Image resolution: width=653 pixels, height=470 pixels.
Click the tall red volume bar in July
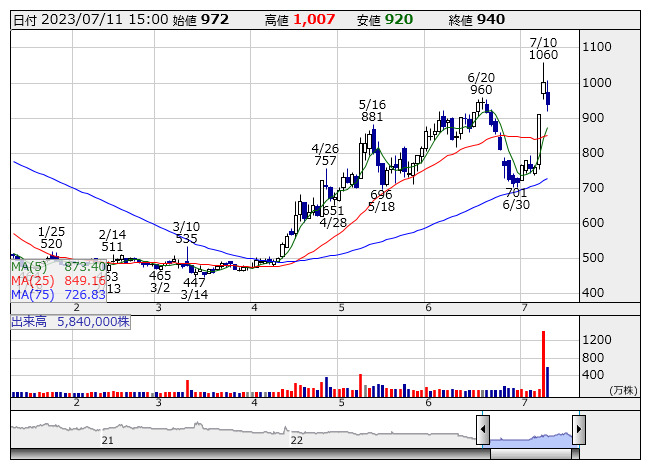coord(543,364)
